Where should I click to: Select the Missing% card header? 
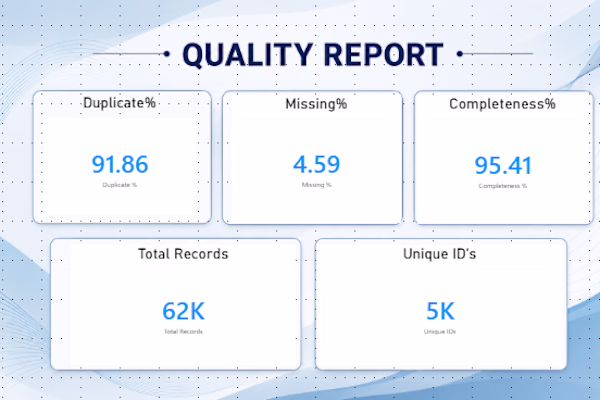pyautogui.click(x=316, y=104)
